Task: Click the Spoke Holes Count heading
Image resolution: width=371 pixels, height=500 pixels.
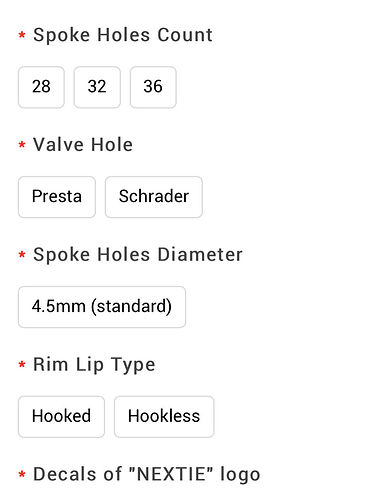Action: (123, 35)
